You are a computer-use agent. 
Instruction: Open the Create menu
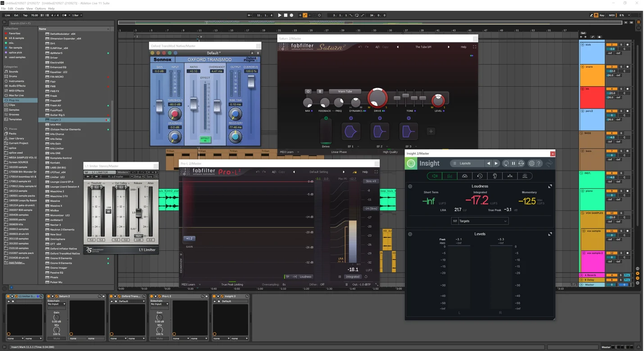pos(20,9)
